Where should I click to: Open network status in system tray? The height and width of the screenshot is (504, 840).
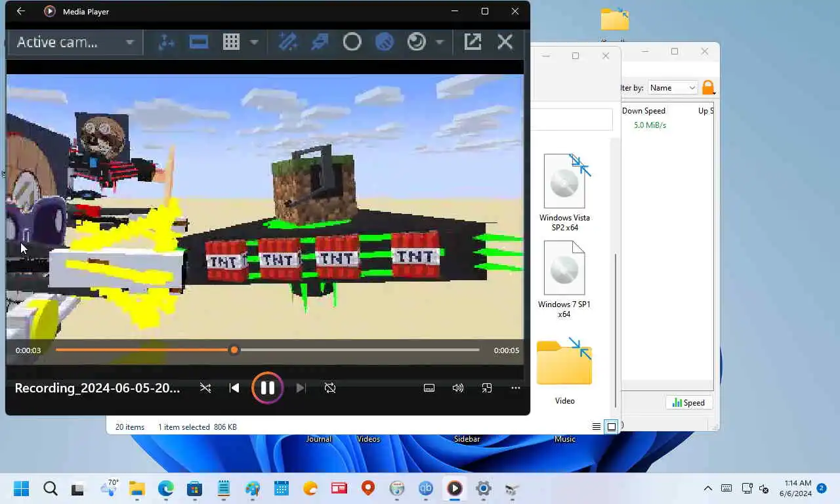747,488
